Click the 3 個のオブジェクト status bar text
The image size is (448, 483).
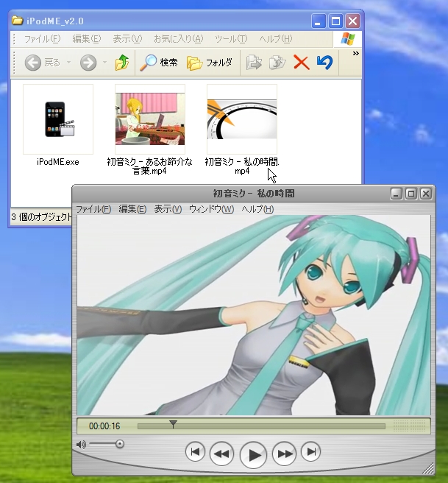(x=41, y=217)
